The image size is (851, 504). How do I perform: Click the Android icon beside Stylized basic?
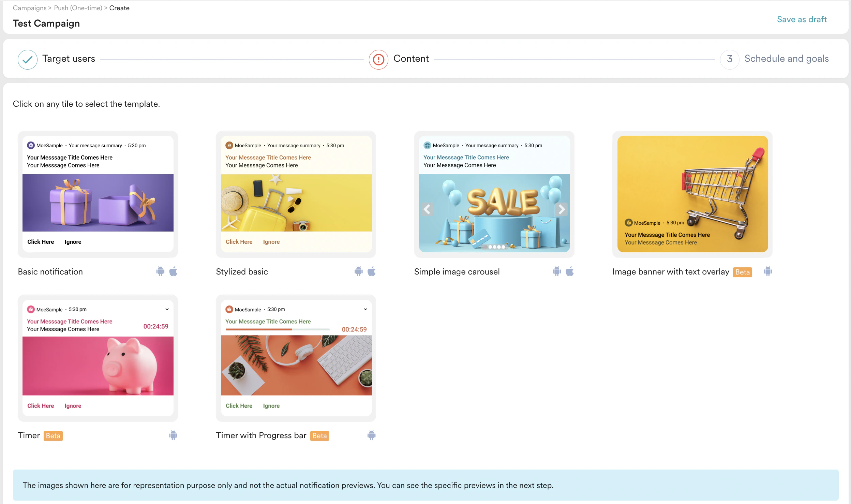[x=358, y=271]
